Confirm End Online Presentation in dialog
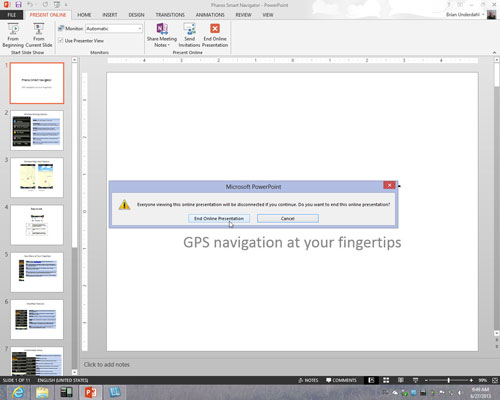Viewport: 500px width, 400px height. [x=219, y=218]
